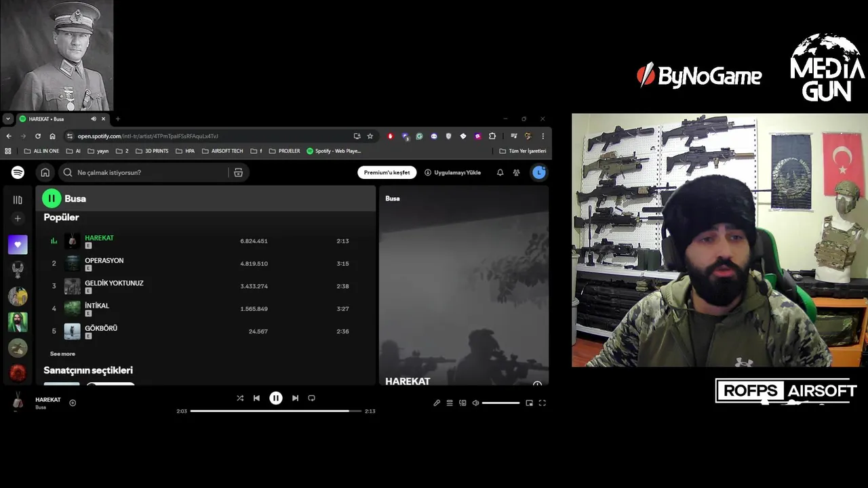Bookmark this page with the star
This screenshot has height=488, width=868.
[370, 136]
